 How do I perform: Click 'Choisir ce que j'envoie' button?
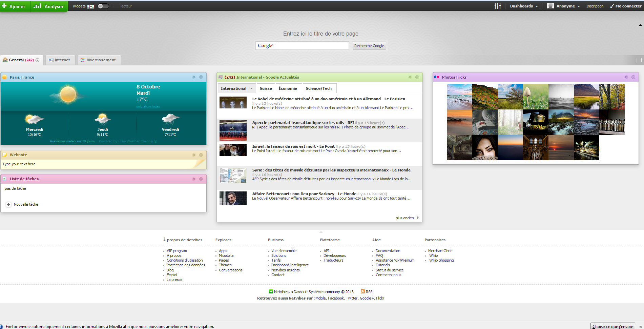coord(613,326)
